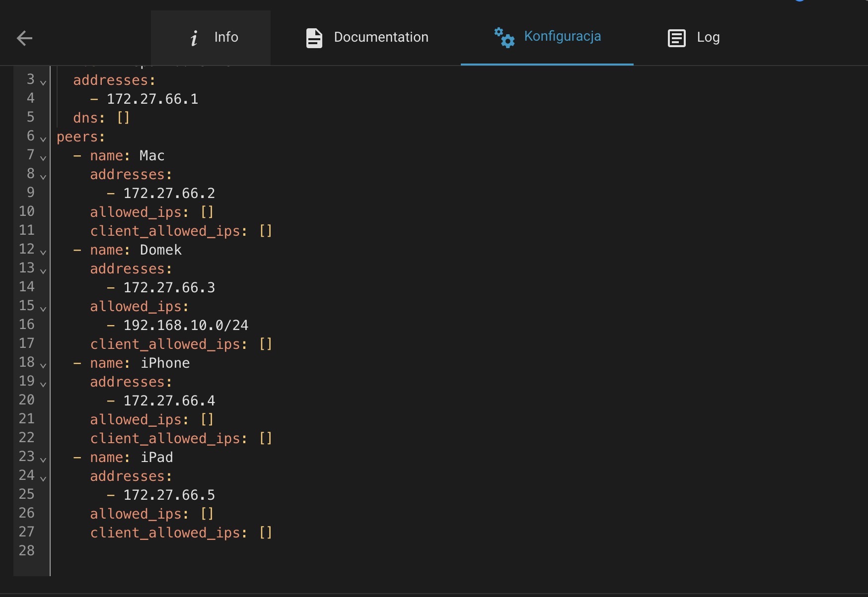
Task: Fold Domek allowed_ips section on line 15
Action: (43, 309)
